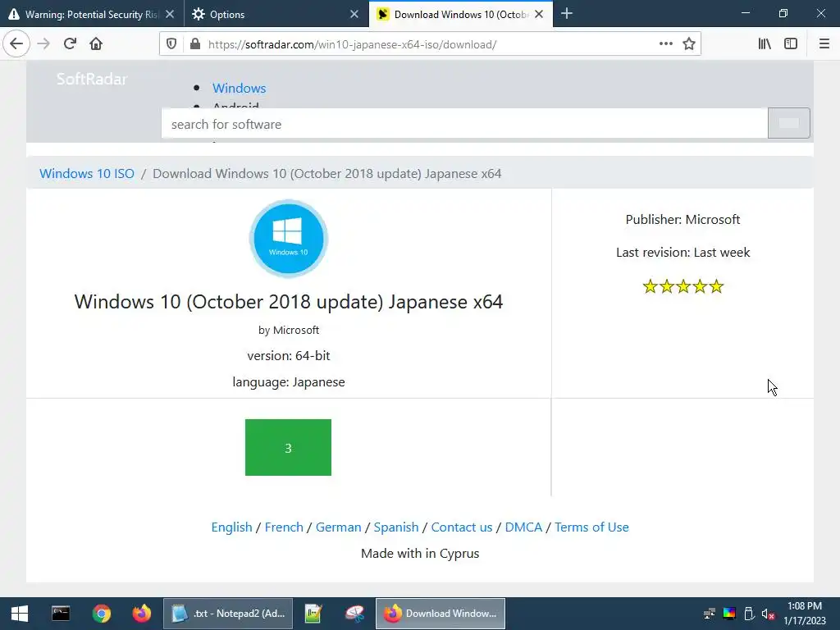The height and width of the screenshot is (630, 840).
Task: Switch site language to French
Action: click(284, 527)
